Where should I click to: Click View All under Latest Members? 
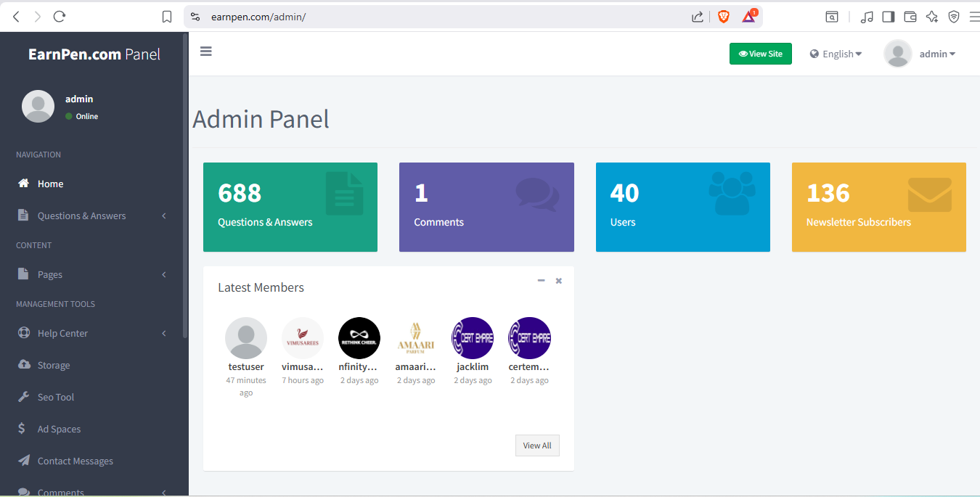tap(537, 445)
